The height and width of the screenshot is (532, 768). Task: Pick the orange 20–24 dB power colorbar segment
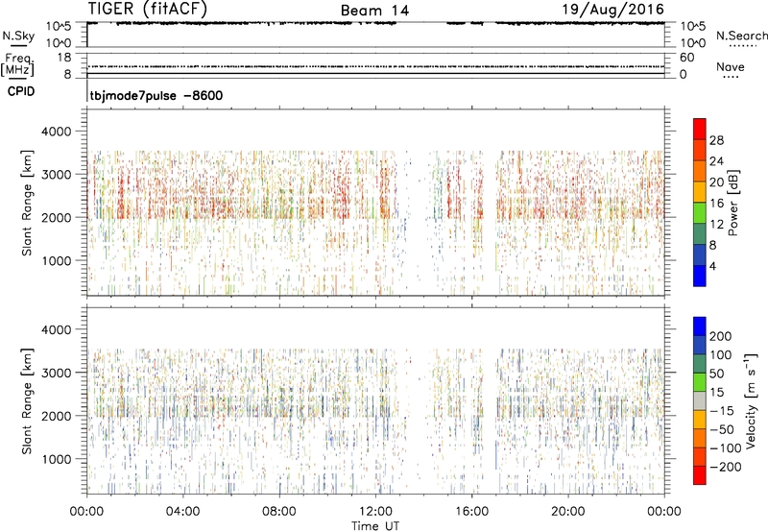pos(700,171)
